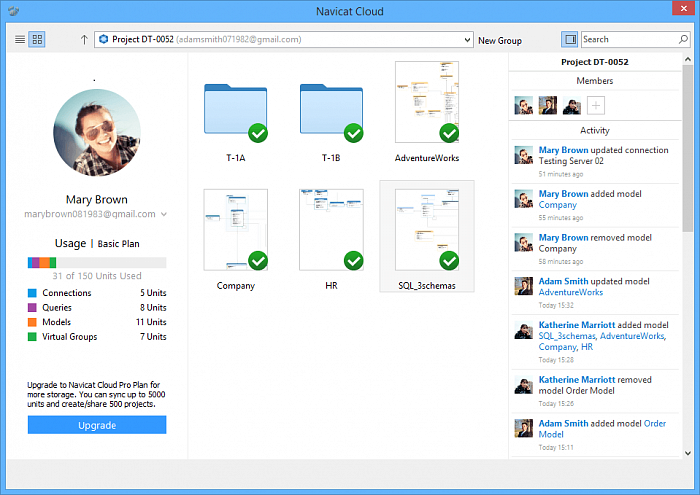Select the HR model file

pyautogui.click(x=331, y=230)
